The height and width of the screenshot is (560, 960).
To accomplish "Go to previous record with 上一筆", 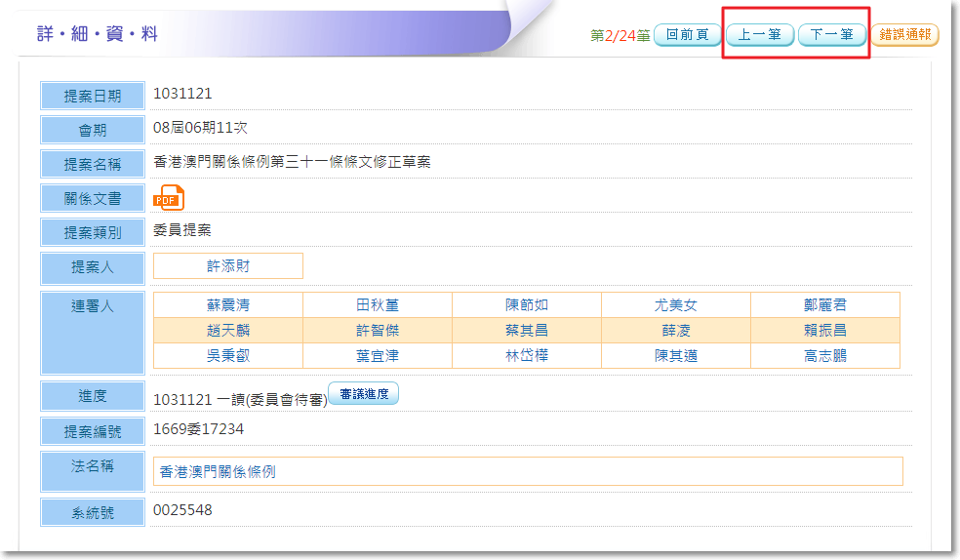I will coord(759,35).
